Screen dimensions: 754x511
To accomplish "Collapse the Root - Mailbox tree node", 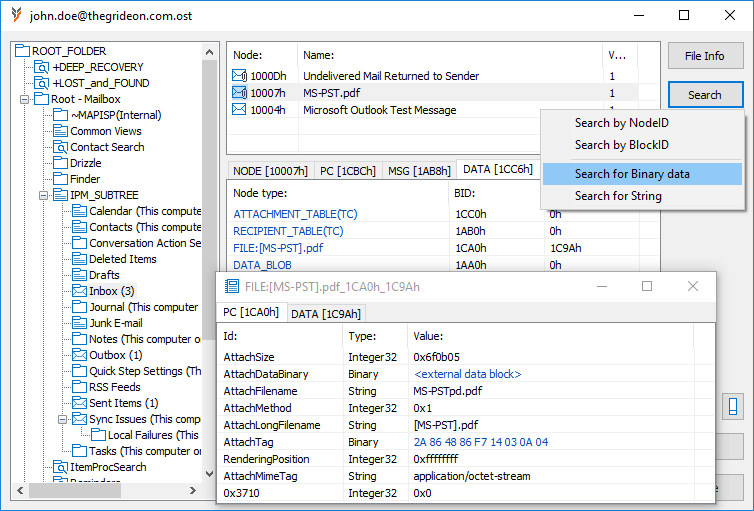I will [x=24, y=99].
